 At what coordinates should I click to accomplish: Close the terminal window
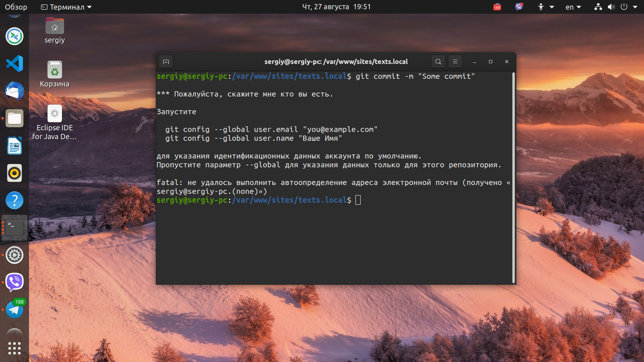(507, 62)
